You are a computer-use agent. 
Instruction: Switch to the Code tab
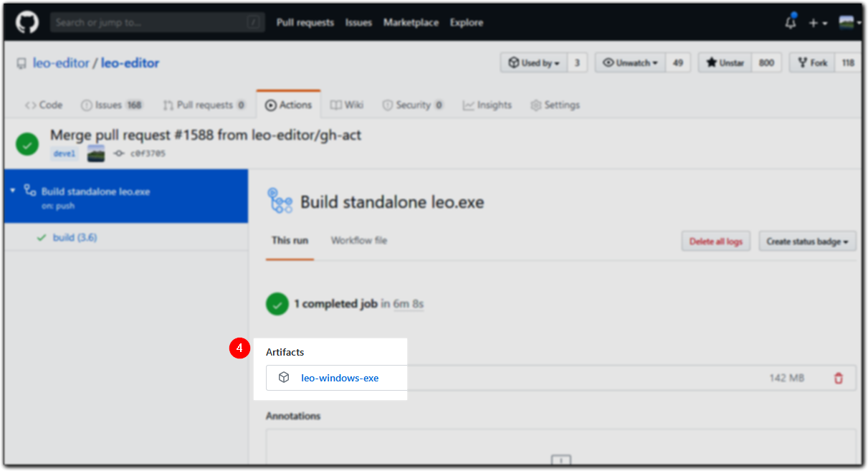(x=44, y=105)
